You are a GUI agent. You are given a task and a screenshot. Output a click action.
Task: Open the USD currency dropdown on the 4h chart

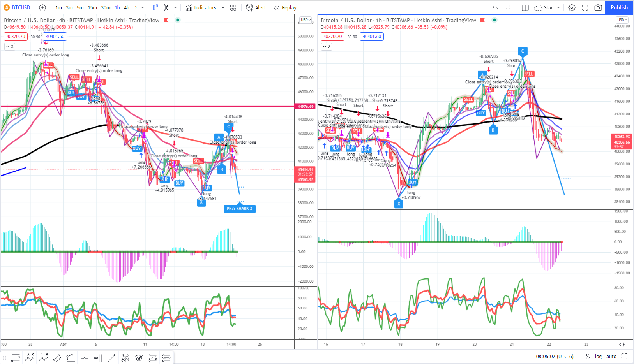306,20
